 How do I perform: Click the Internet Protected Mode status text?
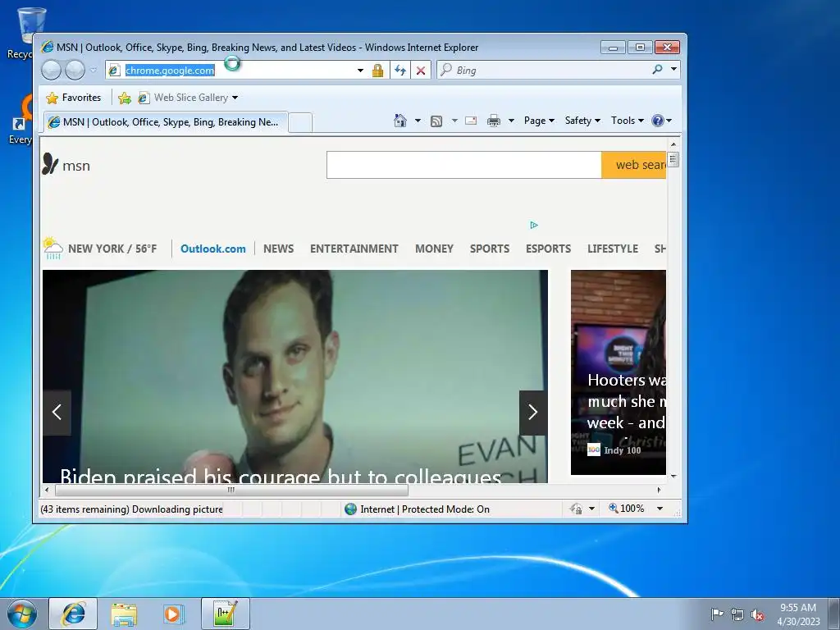(425, 509)
